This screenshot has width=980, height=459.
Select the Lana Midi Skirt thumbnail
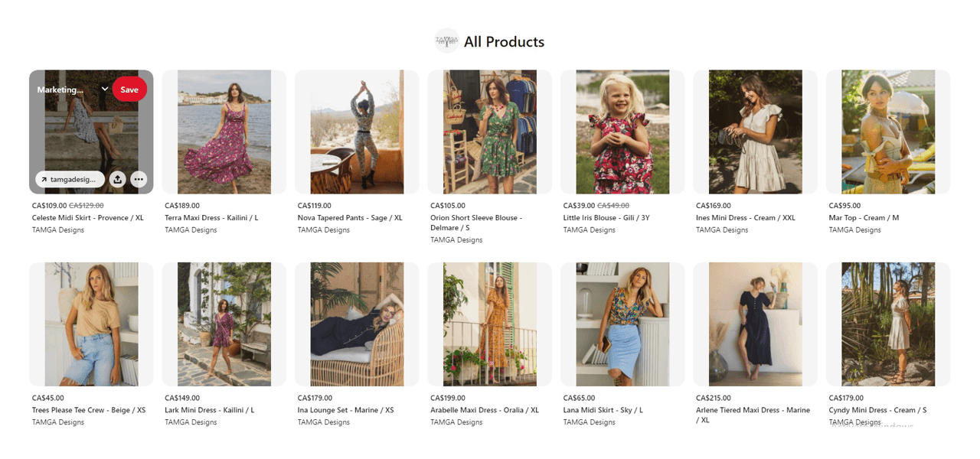622,324
